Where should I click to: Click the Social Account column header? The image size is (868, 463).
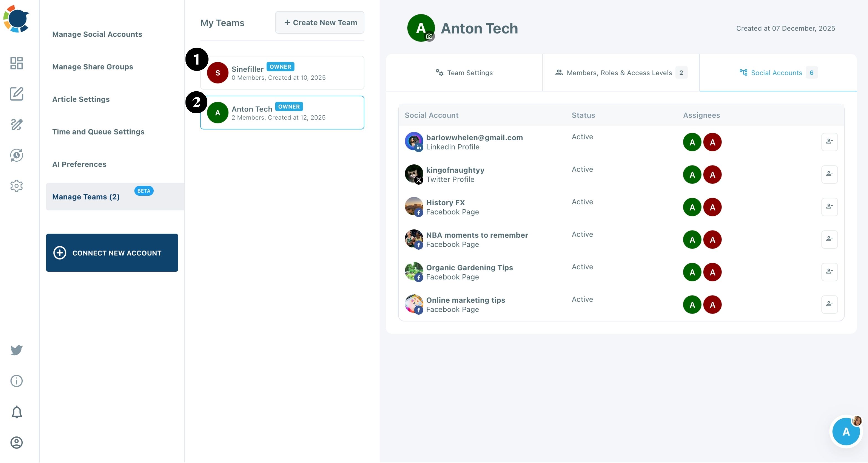[x=431, y=115]
